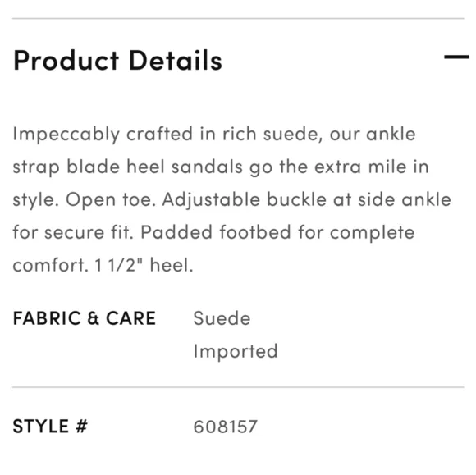Click the words 'rich suede'
The height and width of the screenshot is (475, 476).
(x=272, y=135)
